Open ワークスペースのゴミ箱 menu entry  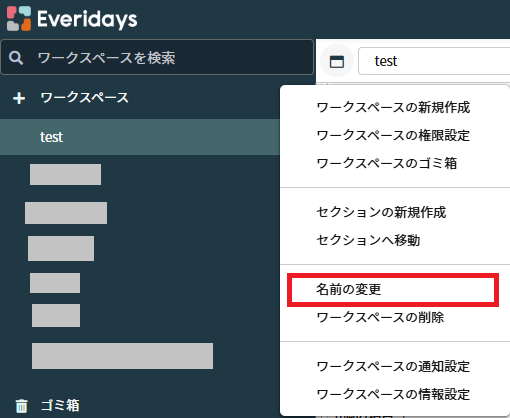[x=387, y=163]
